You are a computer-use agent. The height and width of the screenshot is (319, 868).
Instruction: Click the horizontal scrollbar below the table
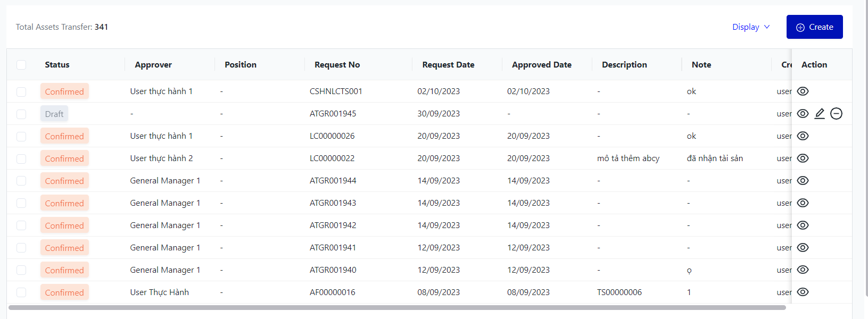[396, 307]
